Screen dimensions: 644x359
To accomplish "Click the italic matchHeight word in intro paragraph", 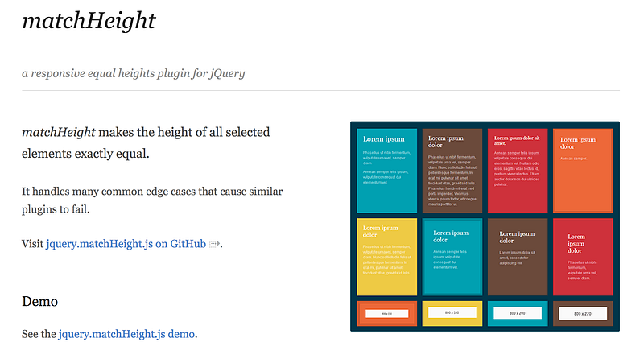I will (x=58, y=132).
